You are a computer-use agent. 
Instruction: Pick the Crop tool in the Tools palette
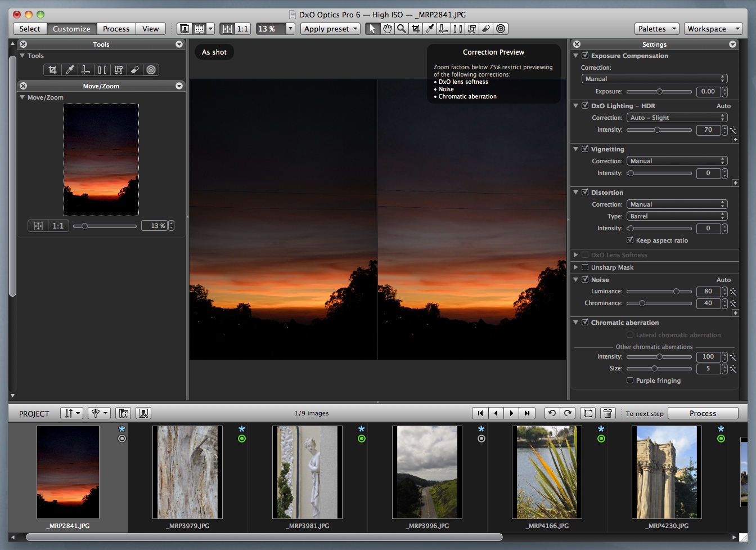coord(52,70)
